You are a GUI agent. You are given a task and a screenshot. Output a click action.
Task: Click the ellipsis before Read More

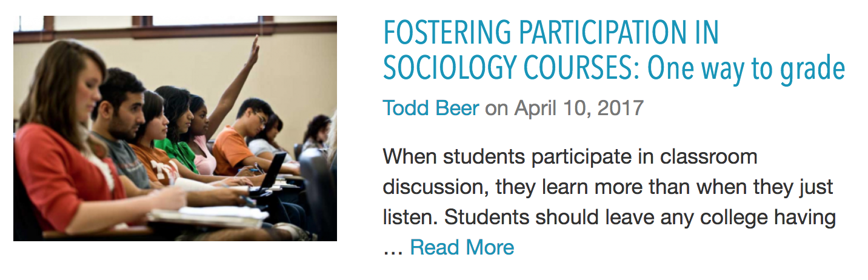pos(393,248)
